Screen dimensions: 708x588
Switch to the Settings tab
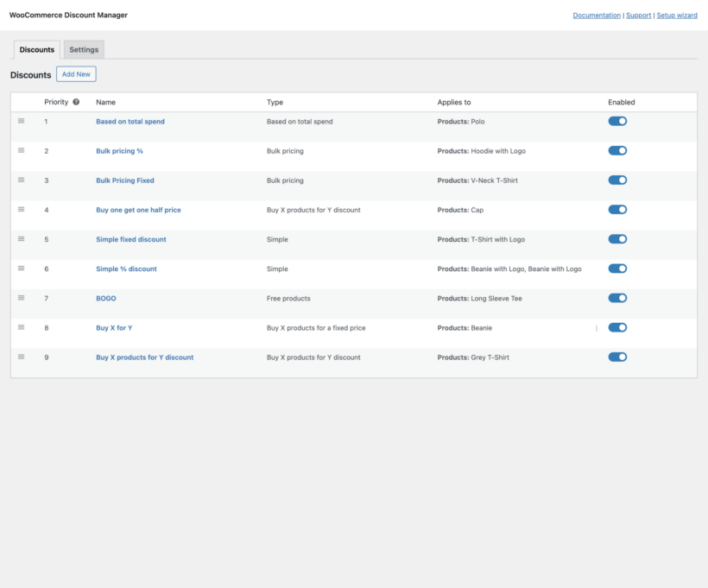(x=84, y=49)
